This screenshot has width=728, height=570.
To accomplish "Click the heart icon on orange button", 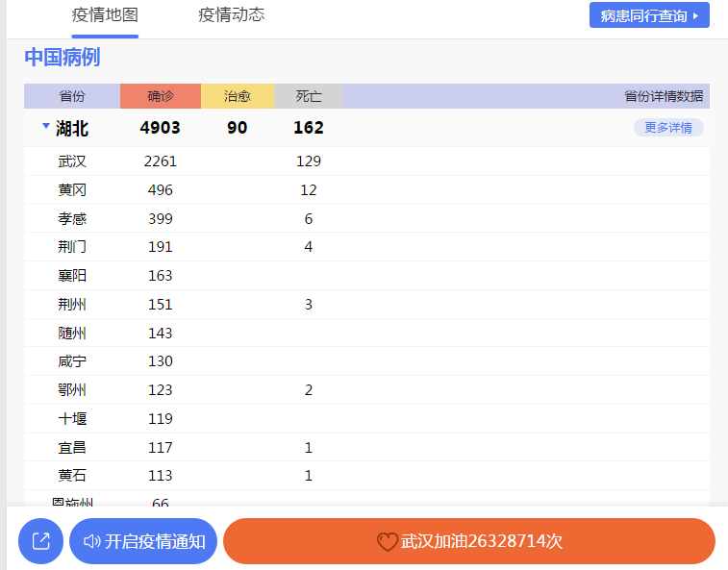I will coord(387,542).
